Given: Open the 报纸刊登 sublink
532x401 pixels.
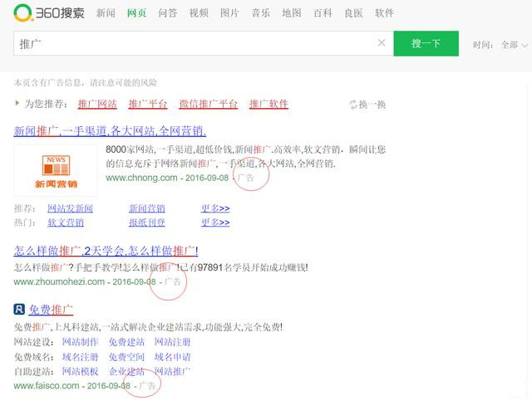Looking at the screenshot, I should coord(147,223).
